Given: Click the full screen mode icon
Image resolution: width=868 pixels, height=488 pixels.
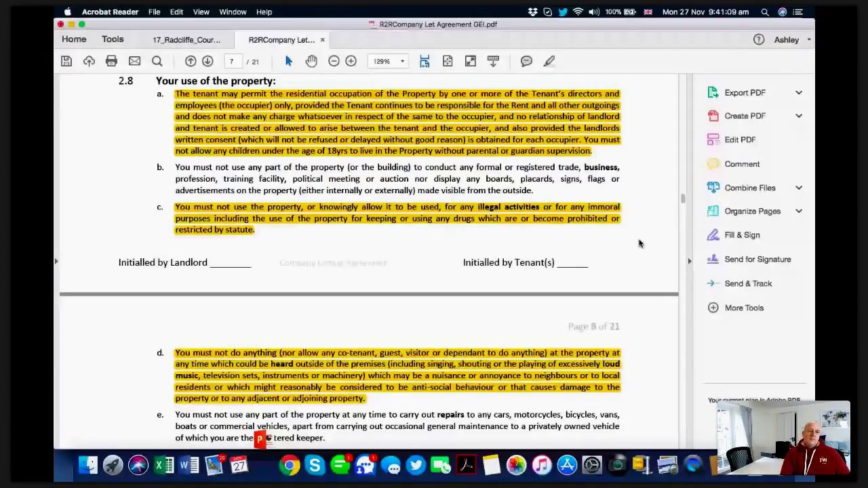Looking at the screenshot, I should point(470,62).
